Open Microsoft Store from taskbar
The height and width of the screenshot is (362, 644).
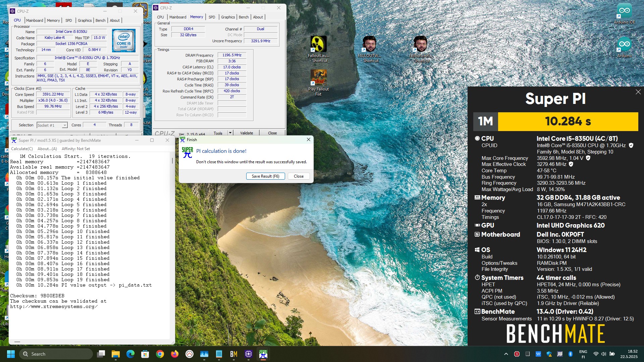click(145, 354)
